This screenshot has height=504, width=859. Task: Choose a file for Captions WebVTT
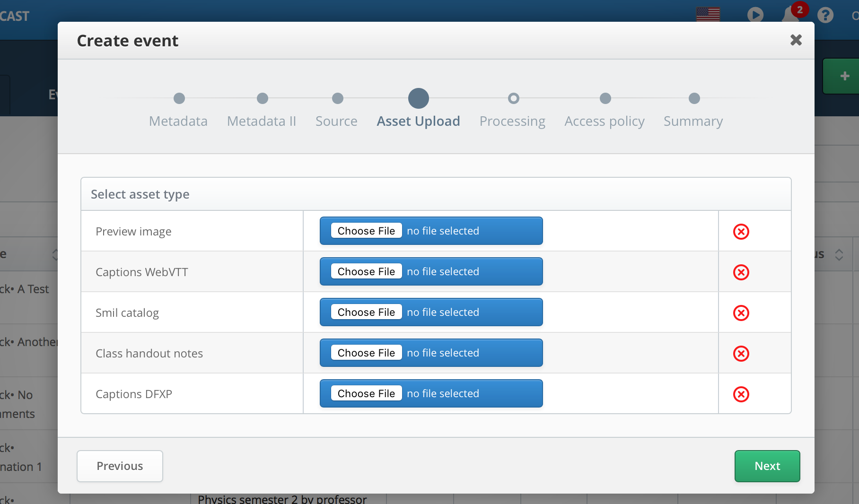click(366, 271)
